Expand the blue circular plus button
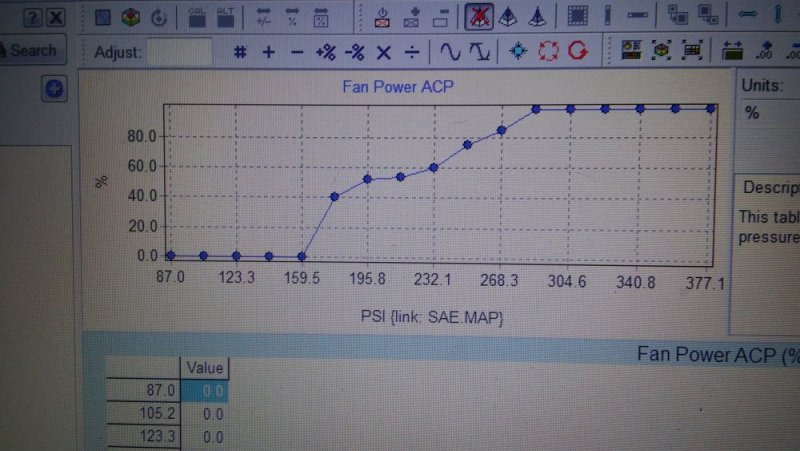This screenshot has width=800, height=451. point(55,90)
